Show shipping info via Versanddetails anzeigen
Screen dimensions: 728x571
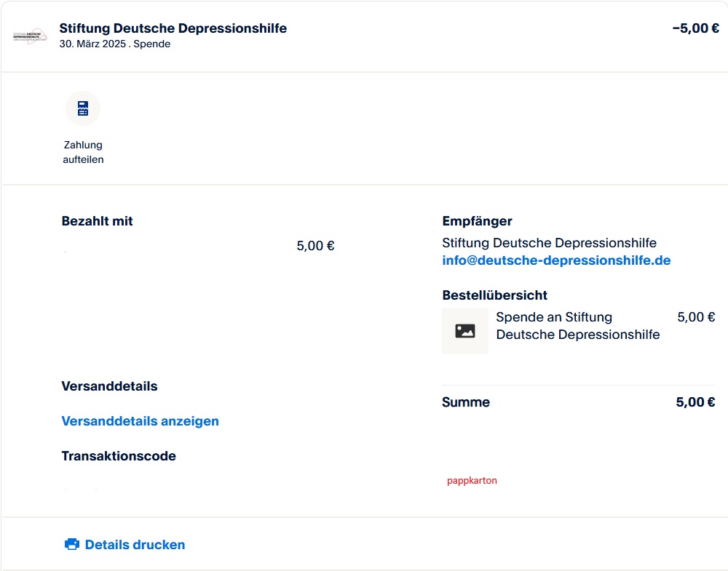pyautogui.click(x=140, y=421)
